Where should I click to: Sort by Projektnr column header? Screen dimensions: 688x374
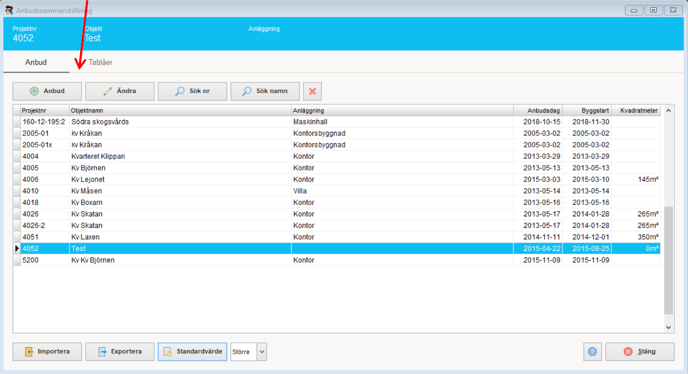pyautogui.click(x=45, y=111)
